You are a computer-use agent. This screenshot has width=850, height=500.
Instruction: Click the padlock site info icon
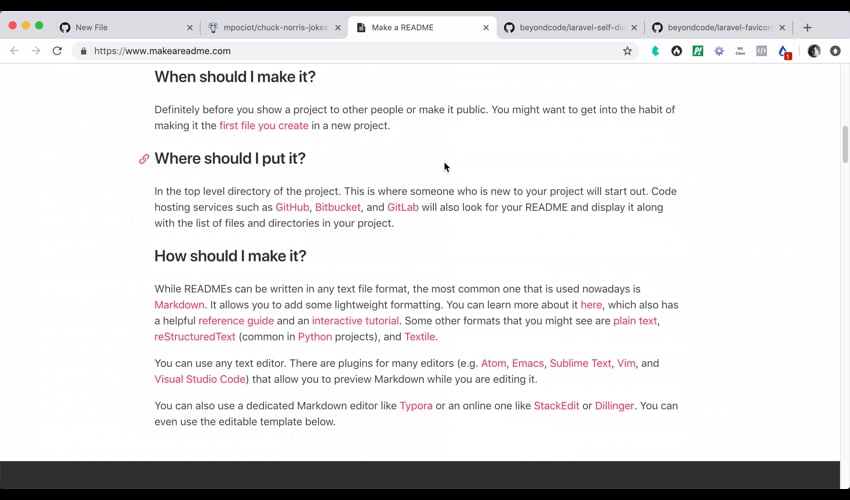[83, 51]
